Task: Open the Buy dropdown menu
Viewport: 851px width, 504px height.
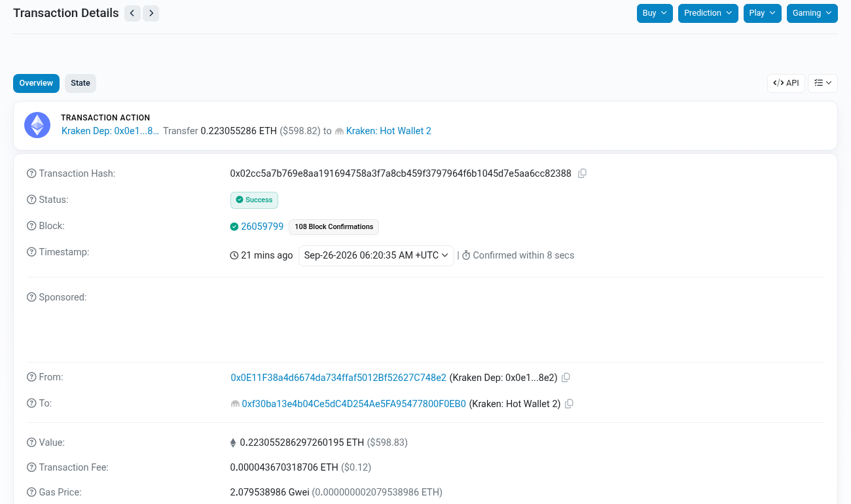Action: (655, 13)
